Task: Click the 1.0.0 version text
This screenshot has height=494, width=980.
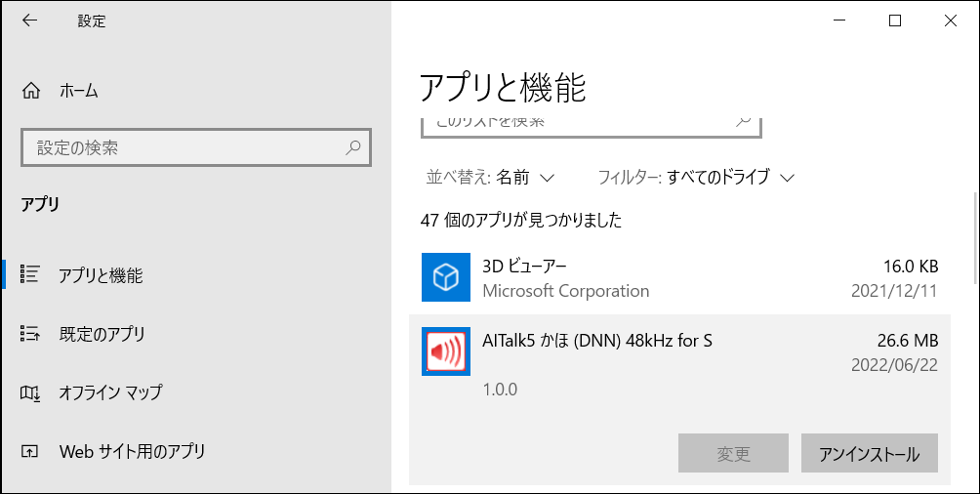Action: pos(500,390)
